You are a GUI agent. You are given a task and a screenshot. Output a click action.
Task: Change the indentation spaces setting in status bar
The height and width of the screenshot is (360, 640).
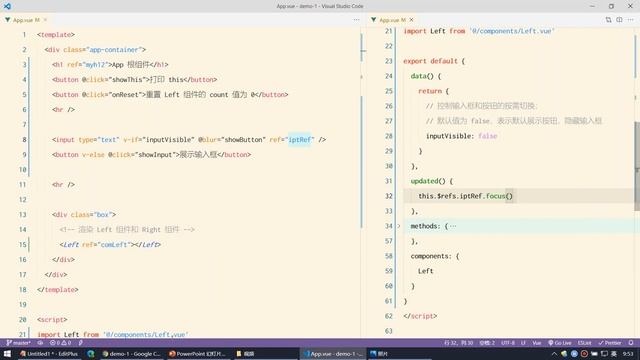(487, 343)
